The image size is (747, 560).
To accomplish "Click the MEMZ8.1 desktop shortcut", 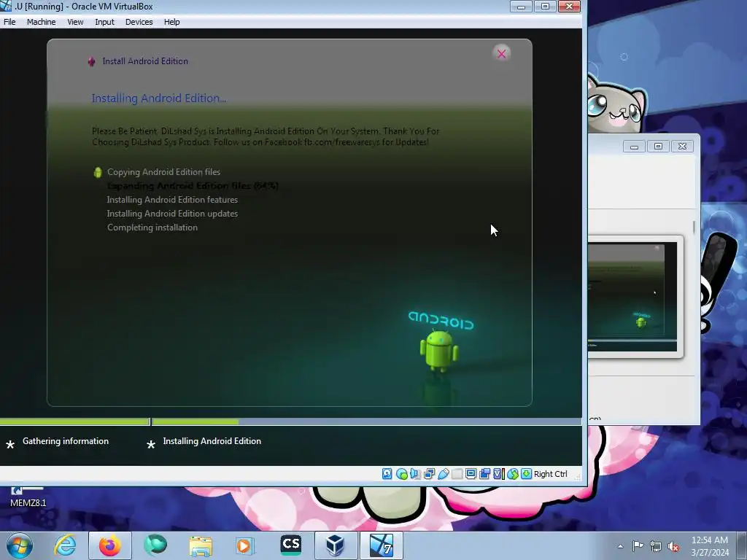I will point(28,497).
